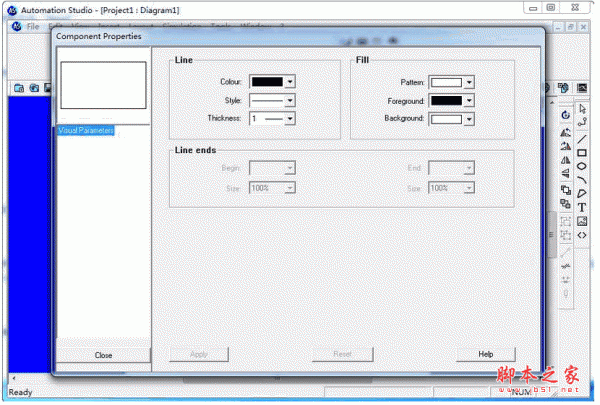Open the End Size 100% dropdown
The height and width of the screenshot is (405, 600).
click(469, 188)
